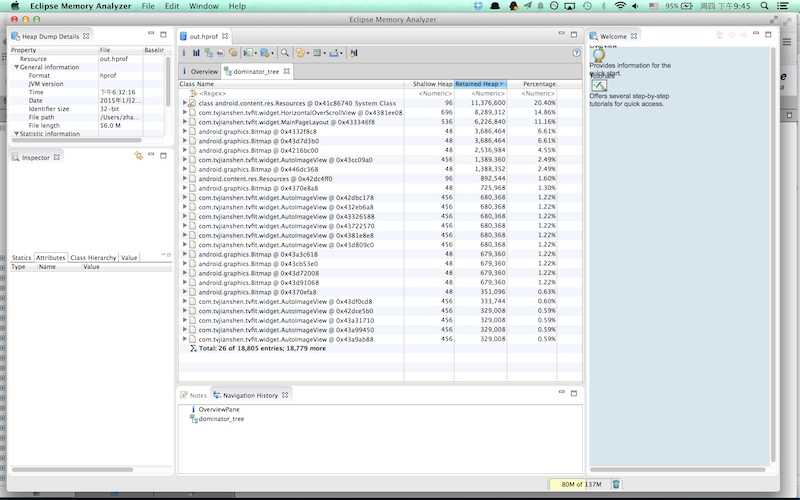
Task: Open the Wi-Fi status menu icon
Action: [620, 6]
